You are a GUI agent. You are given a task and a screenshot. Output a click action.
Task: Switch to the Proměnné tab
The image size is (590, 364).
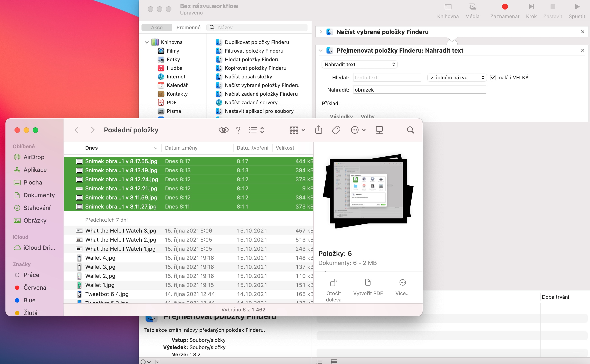pyautogui.click(x=188, y=27)
